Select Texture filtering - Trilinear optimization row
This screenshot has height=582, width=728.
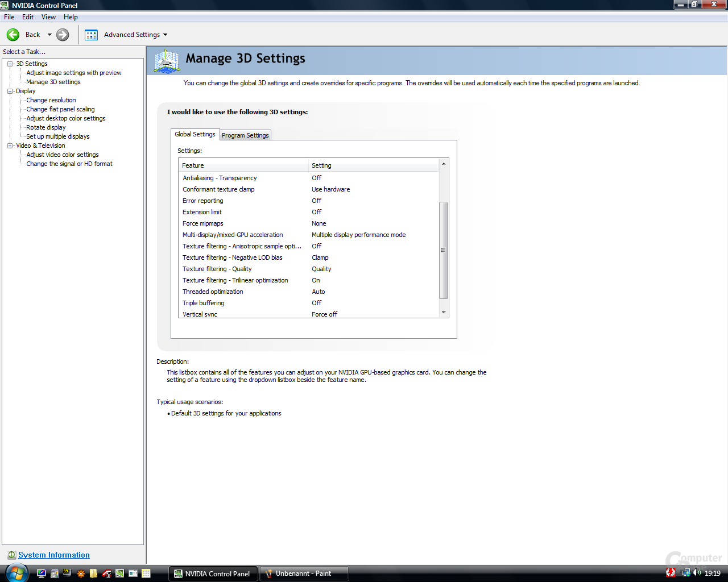click(309, 280)
